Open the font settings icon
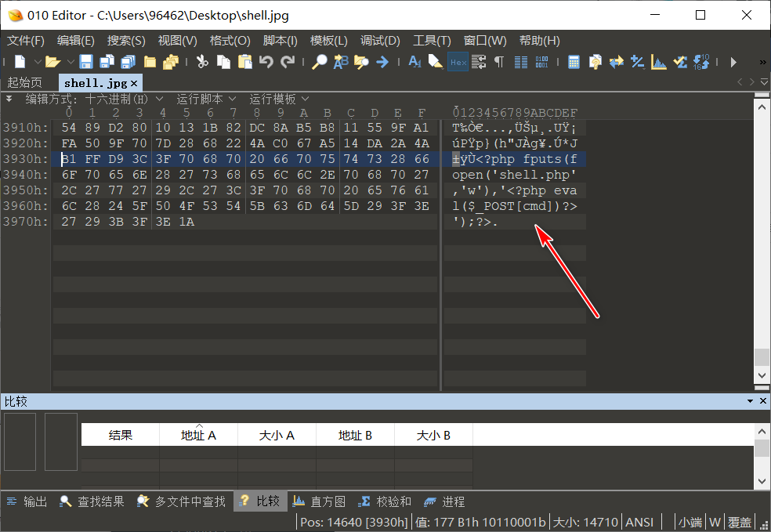Image resolution: width=771 pixels, height=532 pixels. [x=414, y=61]
